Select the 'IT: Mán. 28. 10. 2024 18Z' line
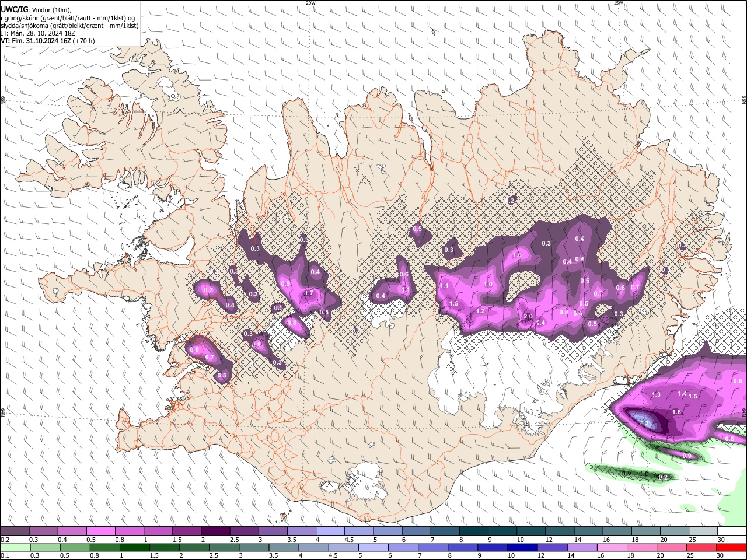 pos(38,33)
